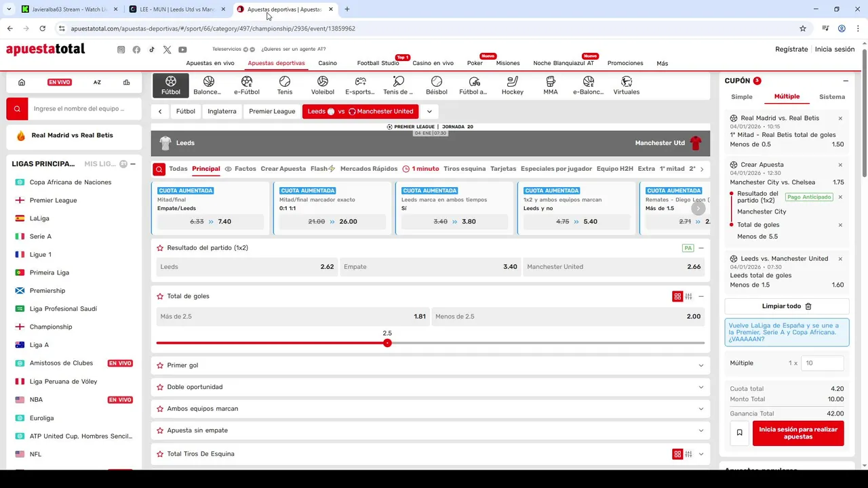Image resolution: width=868 pixels, height=488 pixels.
Task: Open trash icon beside Limpiar todo
Action: click(808, 306)
